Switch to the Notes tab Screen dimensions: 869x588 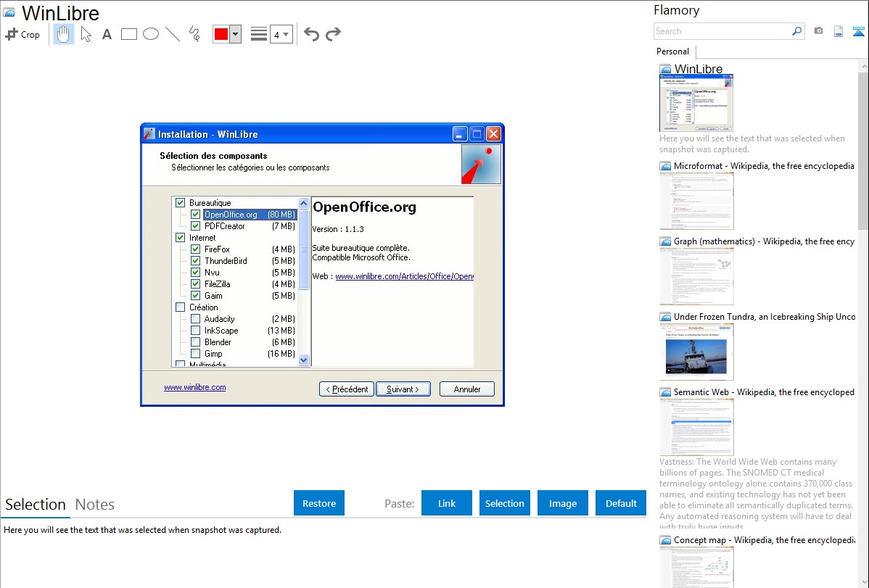[95, 505]
